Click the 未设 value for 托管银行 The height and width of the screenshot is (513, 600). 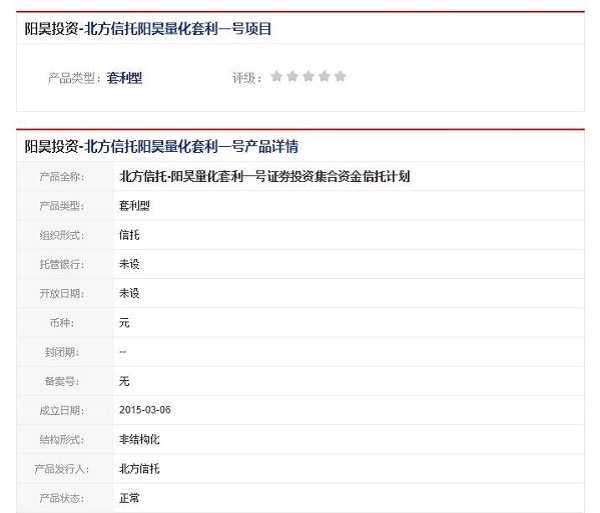(129, 264)
